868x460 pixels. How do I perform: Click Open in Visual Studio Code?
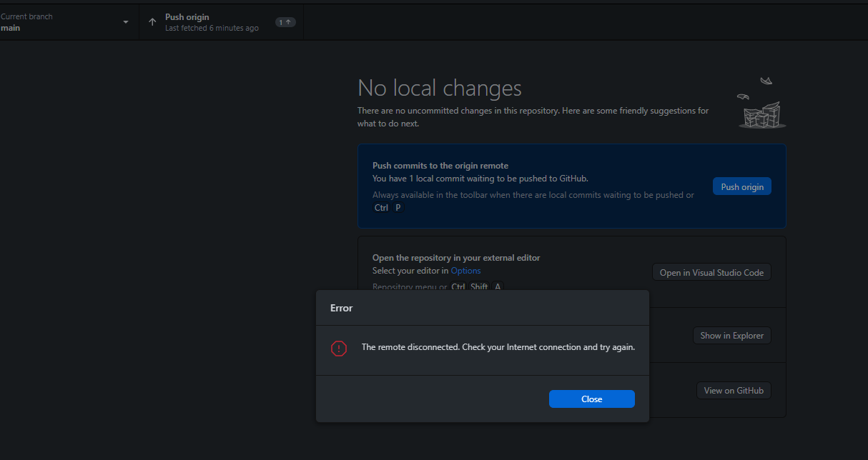(x=711, y=272)
